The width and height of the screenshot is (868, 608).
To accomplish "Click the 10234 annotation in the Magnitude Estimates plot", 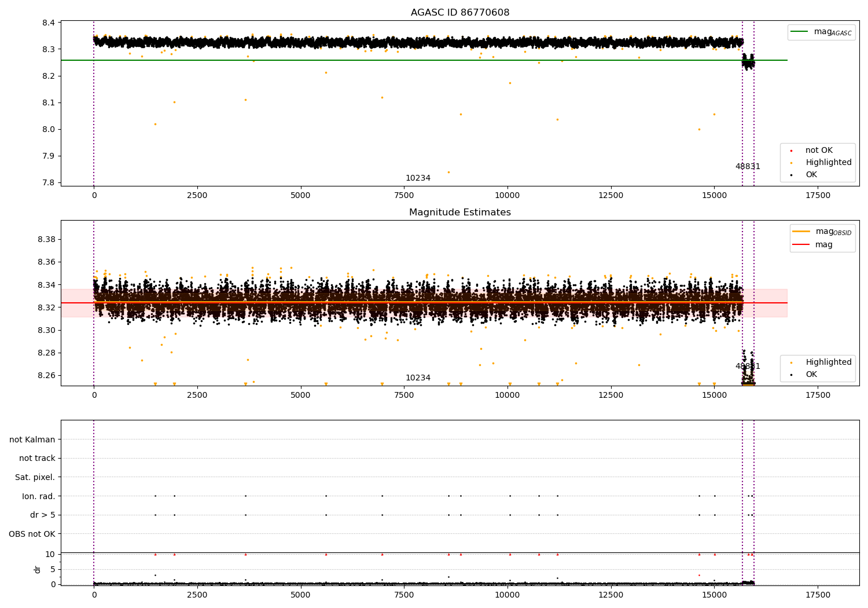I will (x=418, y=378).
